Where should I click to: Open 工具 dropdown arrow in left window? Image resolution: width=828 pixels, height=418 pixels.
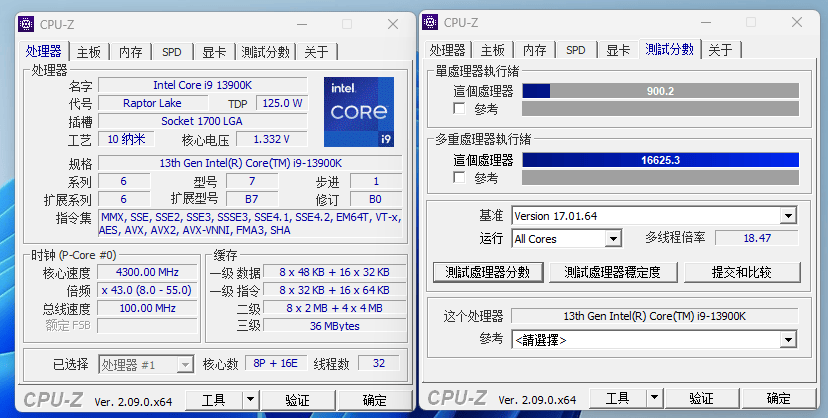point(250,400)
